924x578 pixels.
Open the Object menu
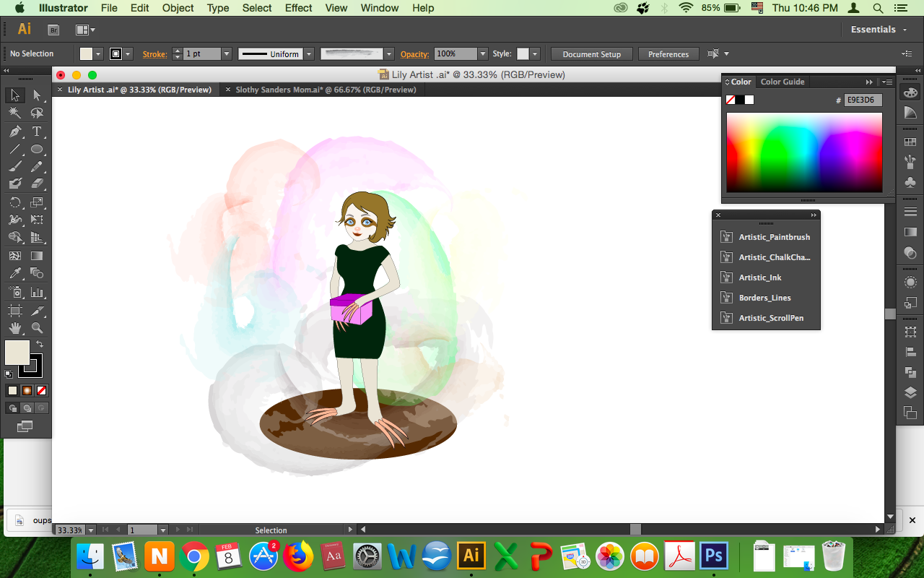tap(178, 8)
